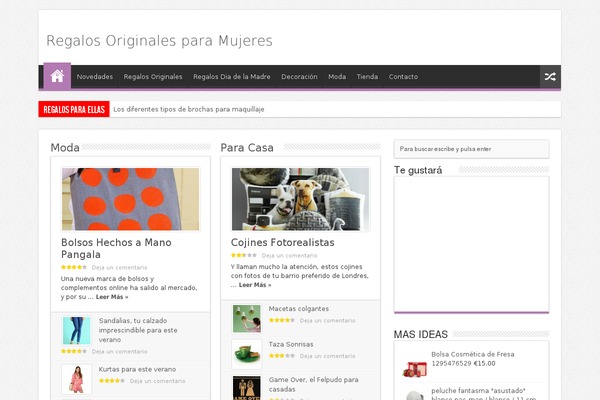Open Bolsa Cosmética de Fresa product link
This screenshot has width=600, height=400.
click(473, 359)
